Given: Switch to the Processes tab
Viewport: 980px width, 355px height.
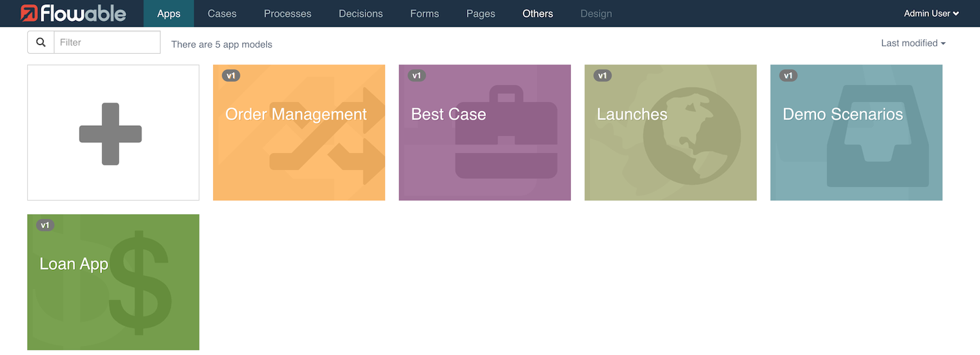Looking at the screenshot, I should click(288, 14).
